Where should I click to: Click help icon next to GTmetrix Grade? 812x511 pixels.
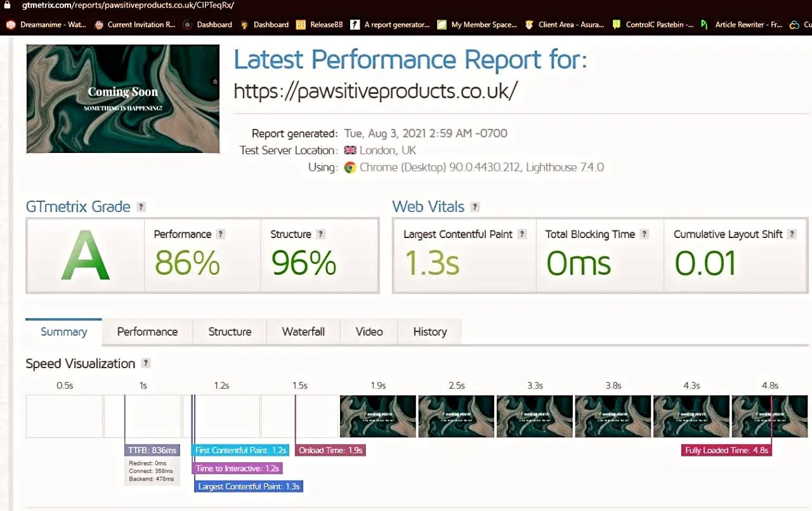[x=141, y=207]
